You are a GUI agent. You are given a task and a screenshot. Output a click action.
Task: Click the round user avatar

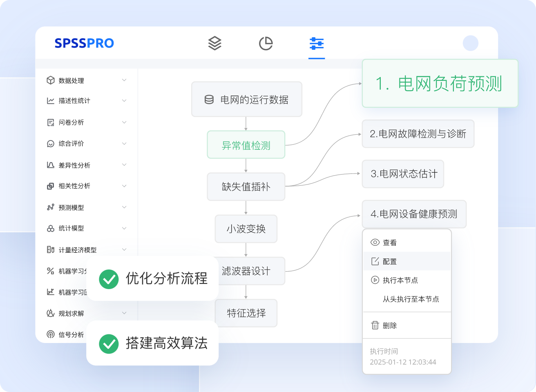(471, 43)
